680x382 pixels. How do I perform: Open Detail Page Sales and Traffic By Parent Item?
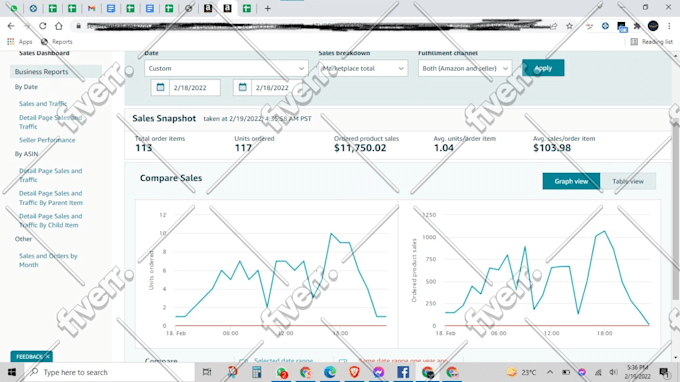click(x=50, y=198)
